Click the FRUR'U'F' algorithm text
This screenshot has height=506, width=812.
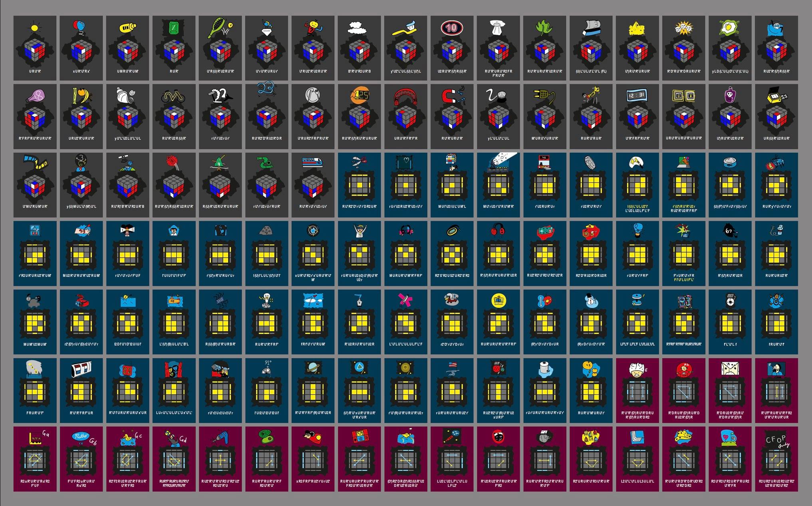click(35, 413)
